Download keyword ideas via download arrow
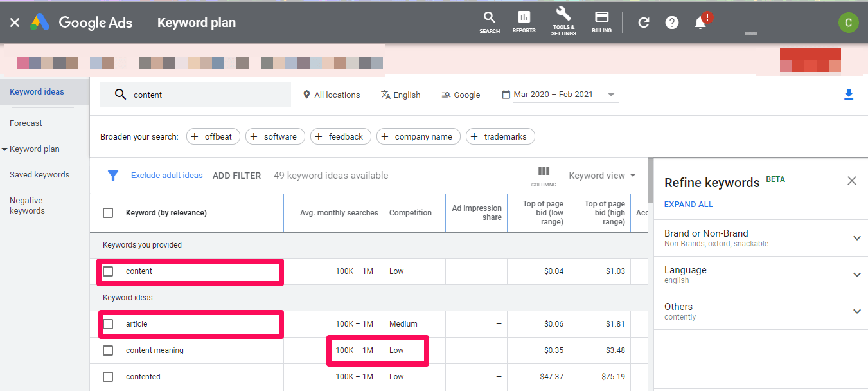The image size is (868, 391). tap(849, 95)
